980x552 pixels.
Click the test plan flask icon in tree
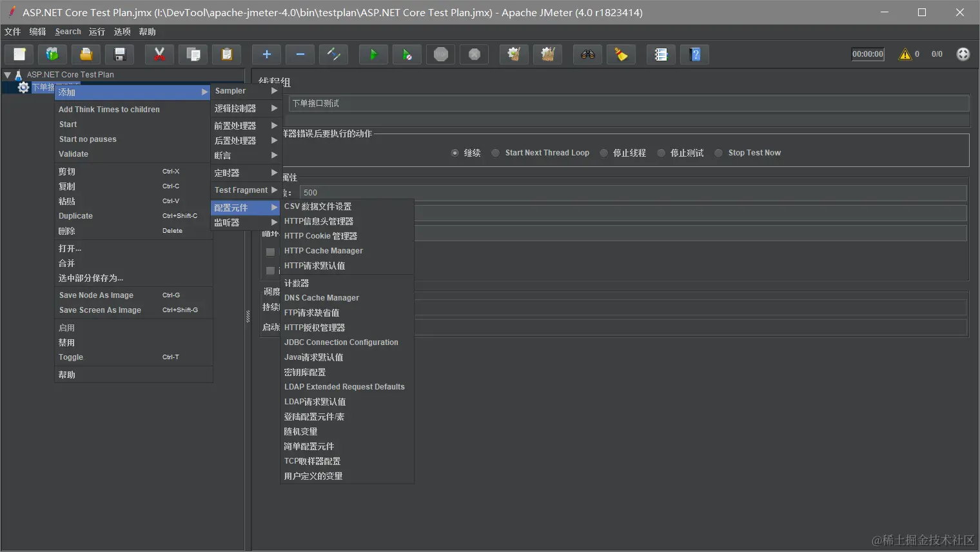click(18, 75)
